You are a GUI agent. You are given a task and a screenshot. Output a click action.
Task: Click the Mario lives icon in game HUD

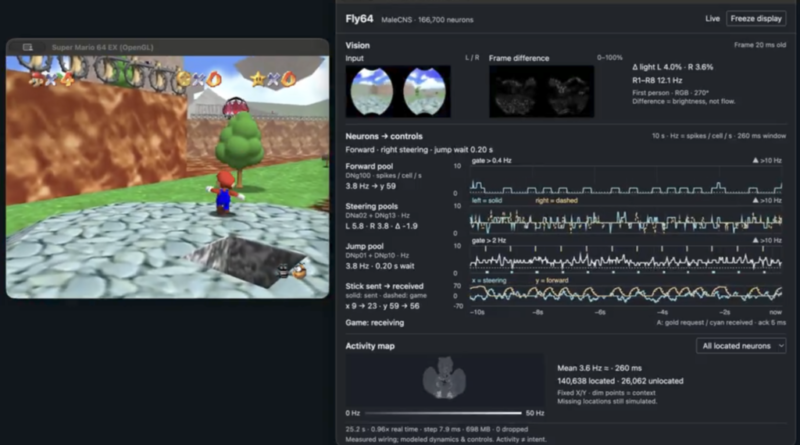coord(36,79)
